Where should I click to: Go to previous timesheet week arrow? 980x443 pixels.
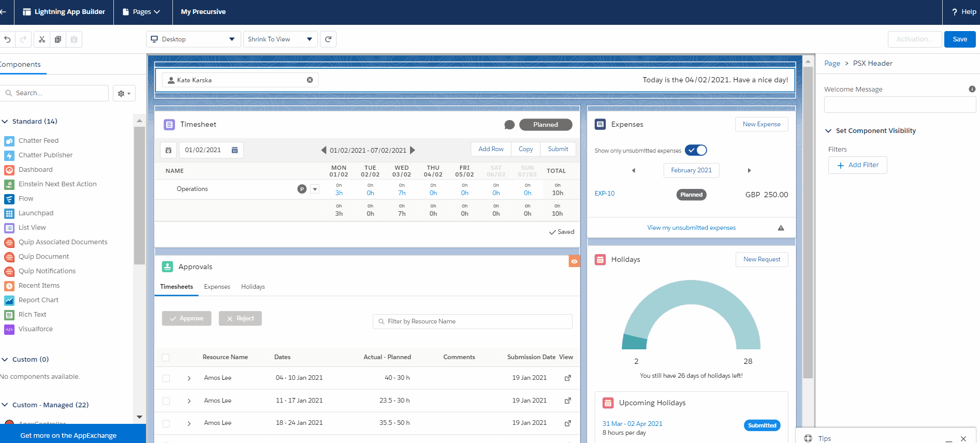click(x=324, y=150)
